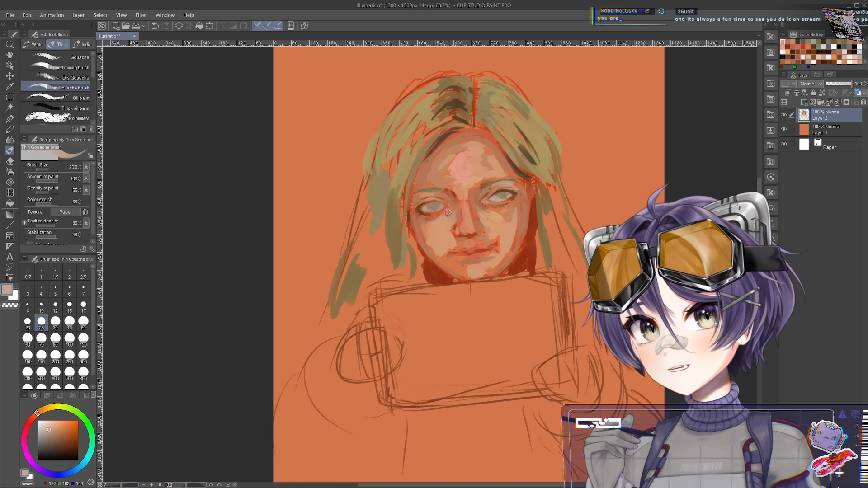Click new raster layer icon

(x=804, y=103)
